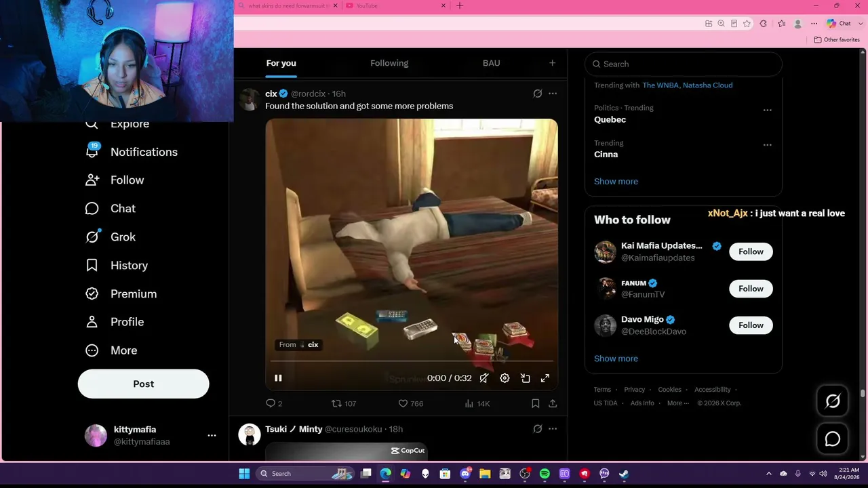This screenshot has width=868, height=488.
Task: Open a new browser tab
Action: [460, 6]
